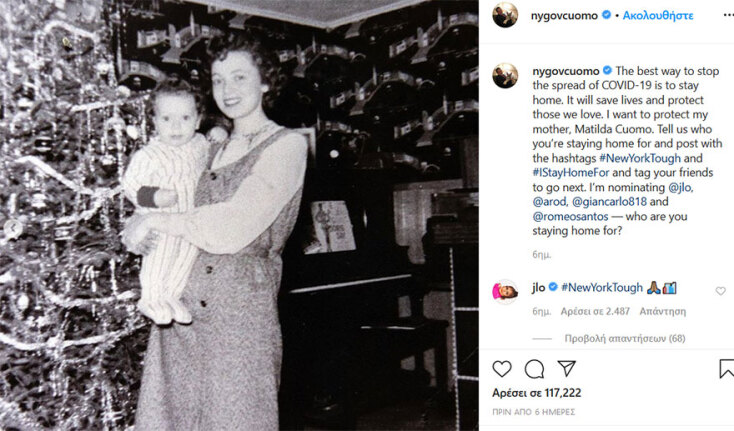Expand Προβολή απαντήσεων (68) replies
734x431 pixels.
[x=624, y=338]
